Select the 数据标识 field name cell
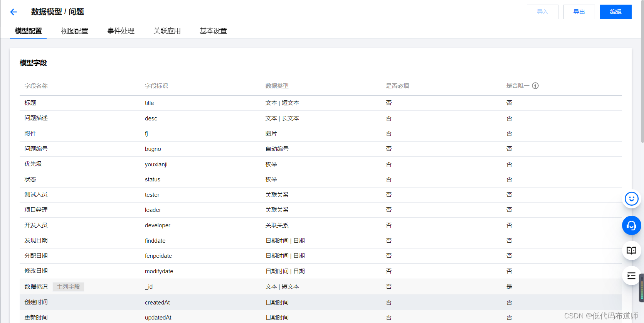644x323 pixels. (x=36, y=287)
